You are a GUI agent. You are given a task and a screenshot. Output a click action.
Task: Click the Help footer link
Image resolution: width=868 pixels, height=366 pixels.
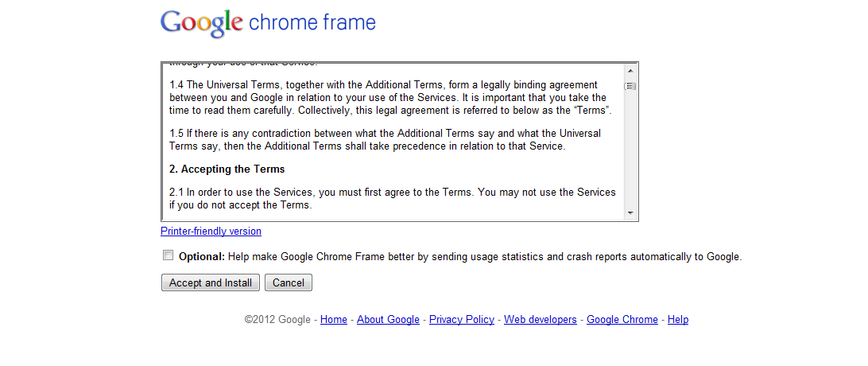(678, 320)
